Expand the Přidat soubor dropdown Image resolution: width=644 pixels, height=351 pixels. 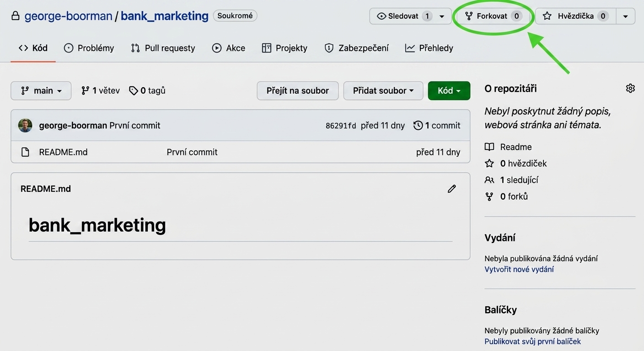tap(383, 90)
